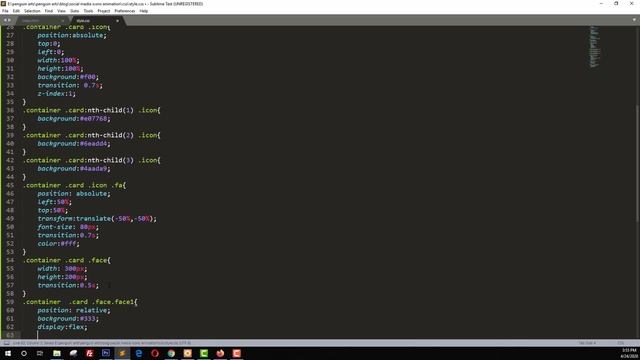Image resolution: width=640 pixels, height=360 pixels.
Task: Open the View menu
Action: point(61,11)
